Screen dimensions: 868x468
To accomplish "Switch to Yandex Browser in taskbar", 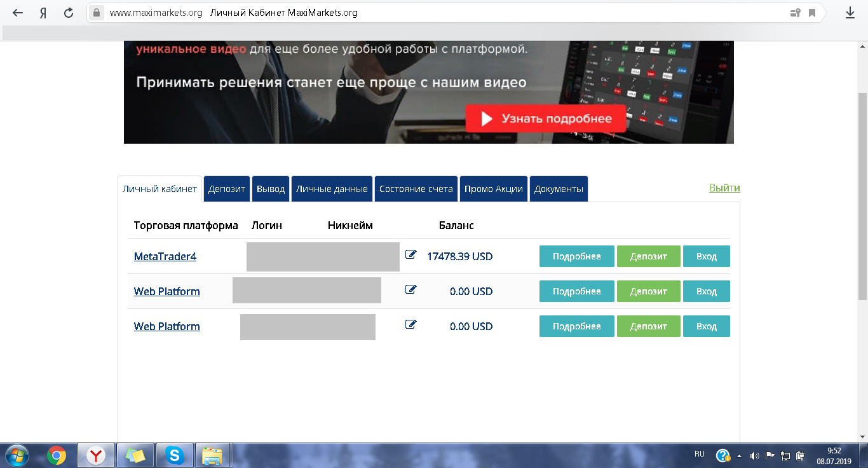I will [x=96, y=455].
